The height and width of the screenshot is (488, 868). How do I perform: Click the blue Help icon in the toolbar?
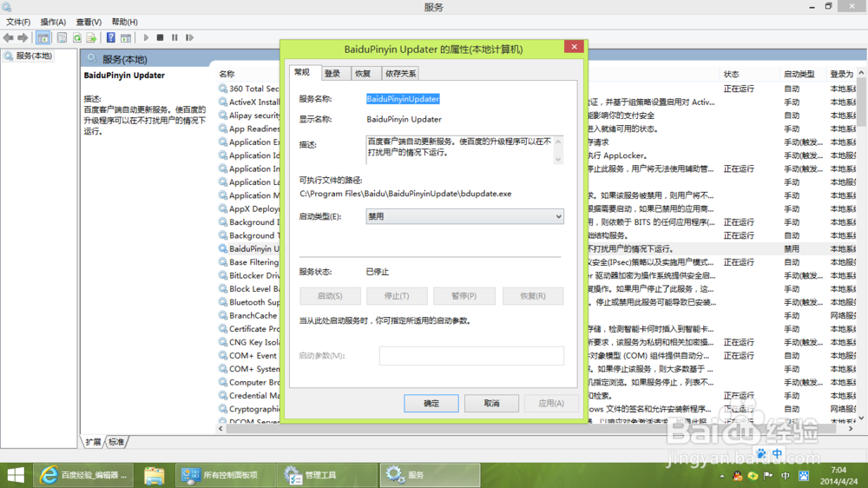click(x=111, y=37)
